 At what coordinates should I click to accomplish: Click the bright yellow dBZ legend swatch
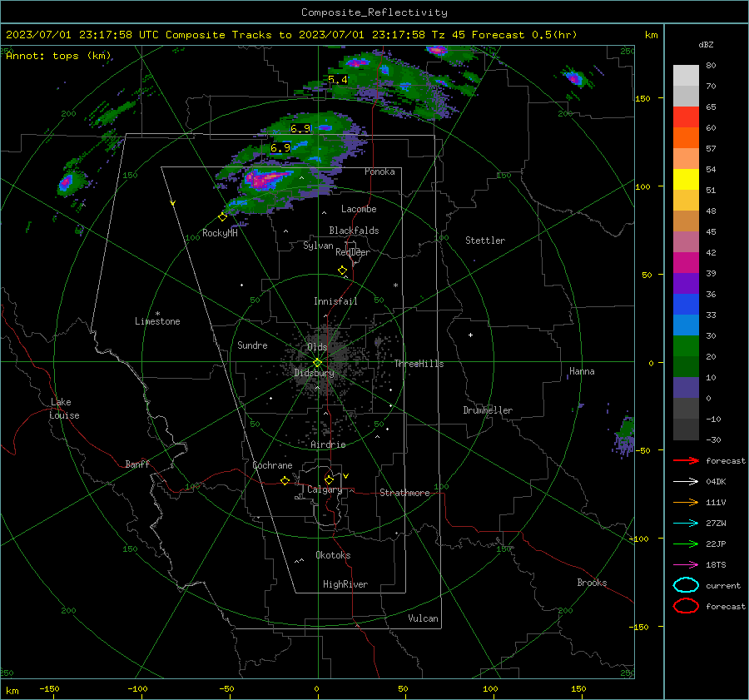click(x=686, y=179)
